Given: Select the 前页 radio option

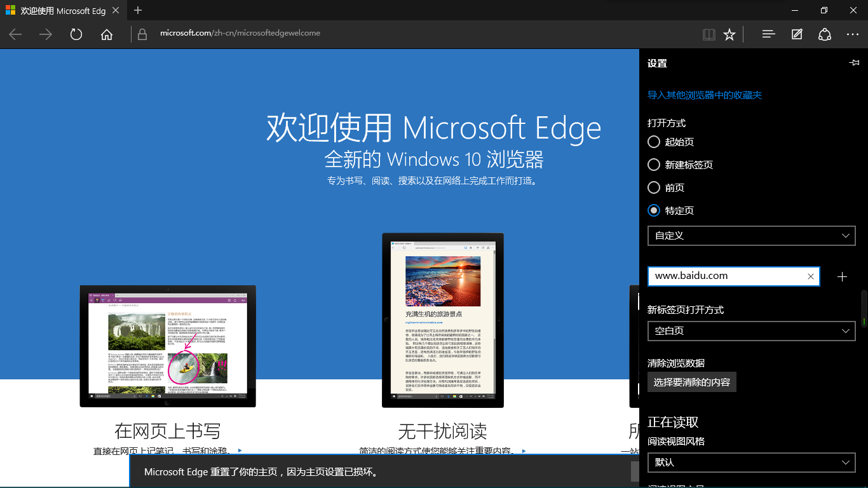Looking at the screenshot, I should (x=654, y=187).
